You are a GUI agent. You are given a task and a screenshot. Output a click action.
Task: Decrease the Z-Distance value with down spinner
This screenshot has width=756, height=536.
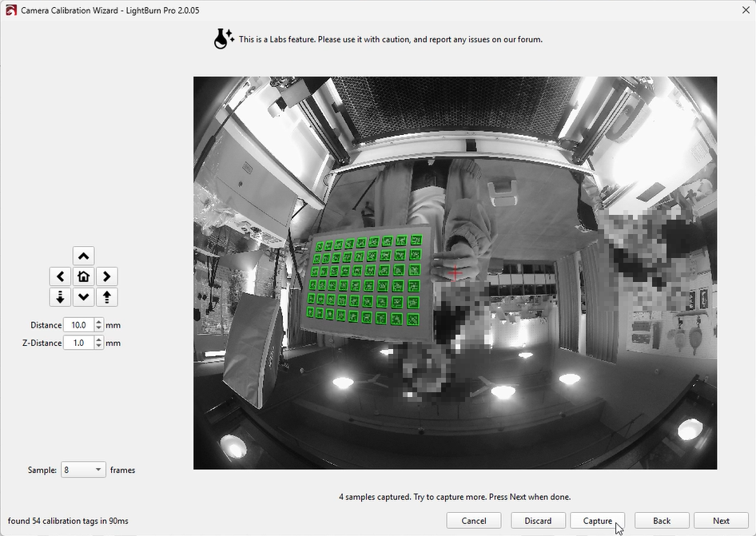point(99,346)
